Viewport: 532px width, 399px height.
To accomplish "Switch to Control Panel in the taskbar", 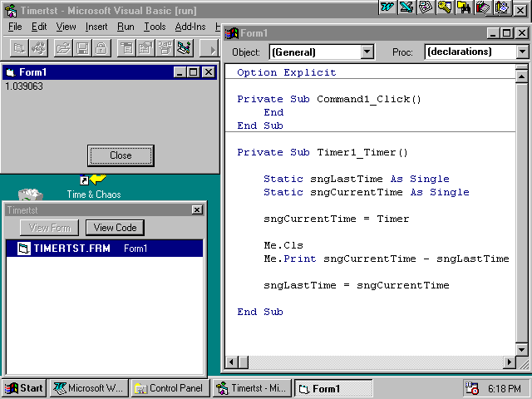I will coord(169,388).
